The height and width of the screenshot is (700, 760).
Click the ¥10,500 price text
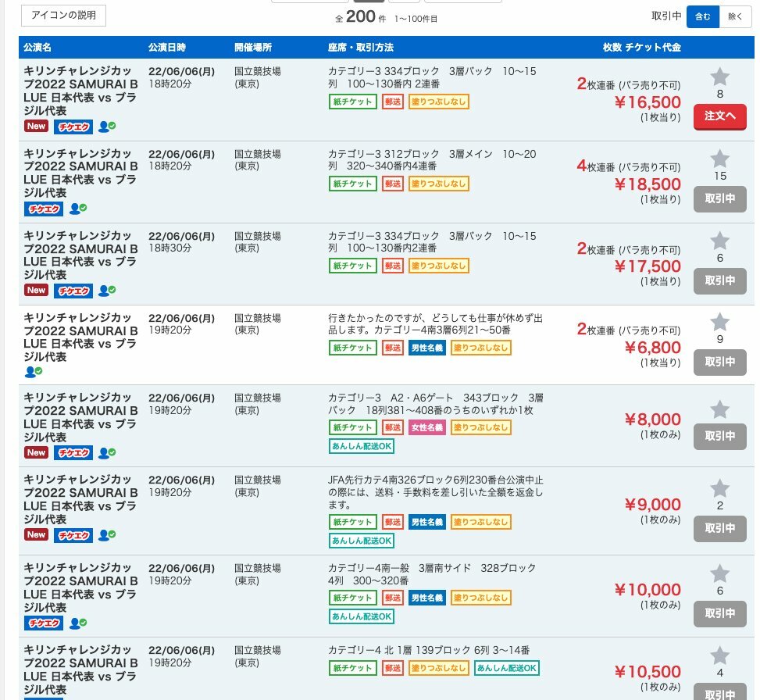coord(648,672)
